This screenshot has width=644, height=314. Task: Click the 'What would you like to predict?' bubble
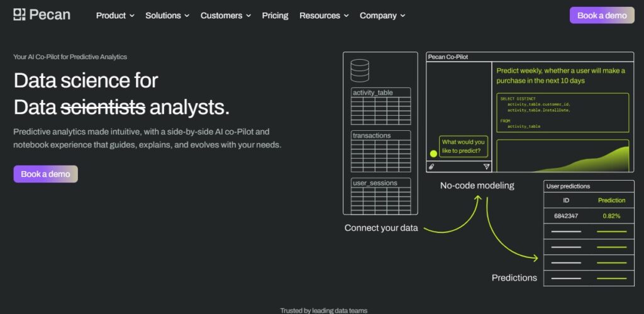pyautogui.click(x=464, y=147)
